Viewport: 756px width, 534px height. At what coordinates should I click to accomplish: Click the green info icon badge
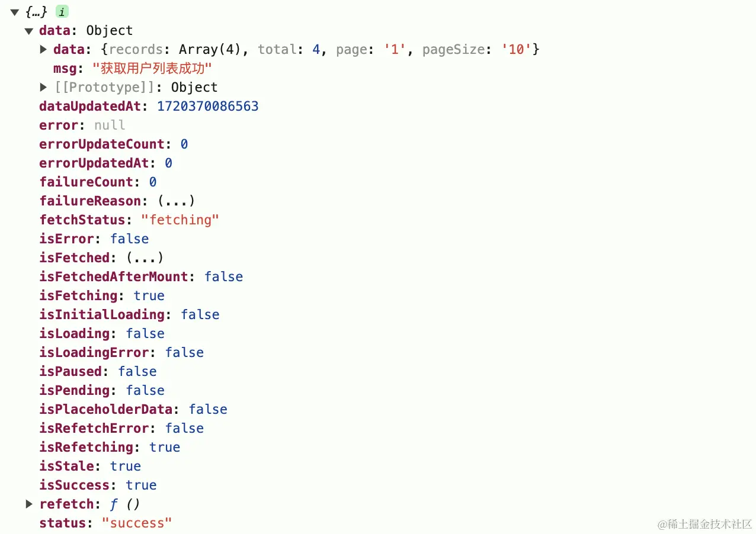click(x=62, y=12)
